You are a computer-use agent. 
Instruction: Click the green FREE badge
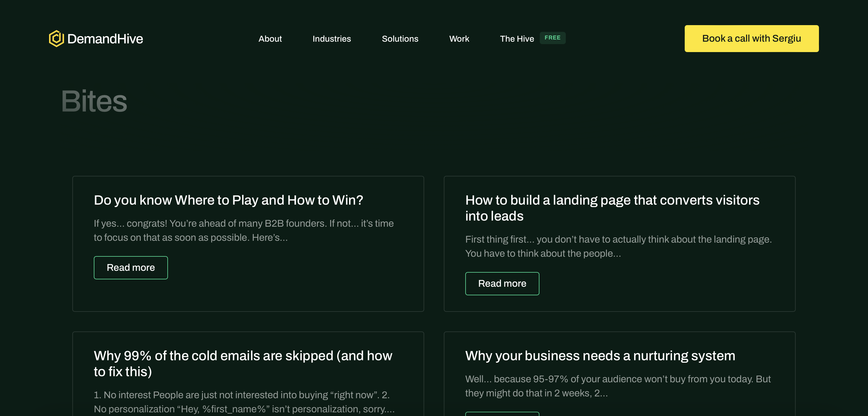tap(552, 38)
